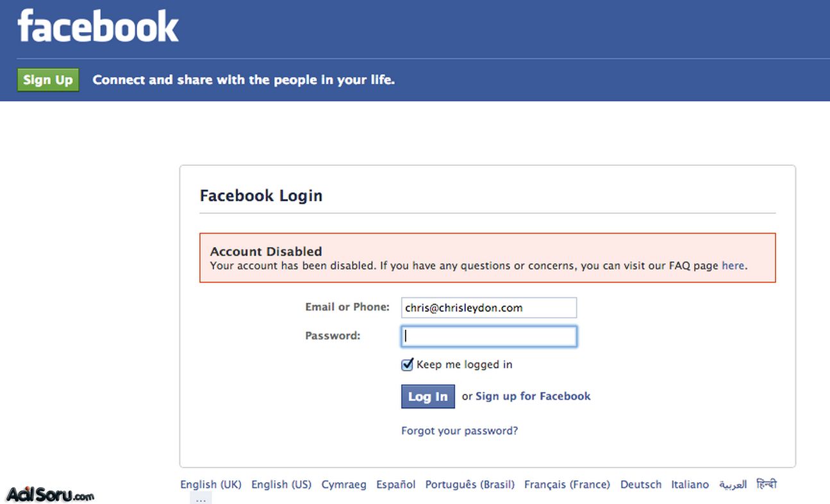Focus the Email or Phone field

pos(489,307)
